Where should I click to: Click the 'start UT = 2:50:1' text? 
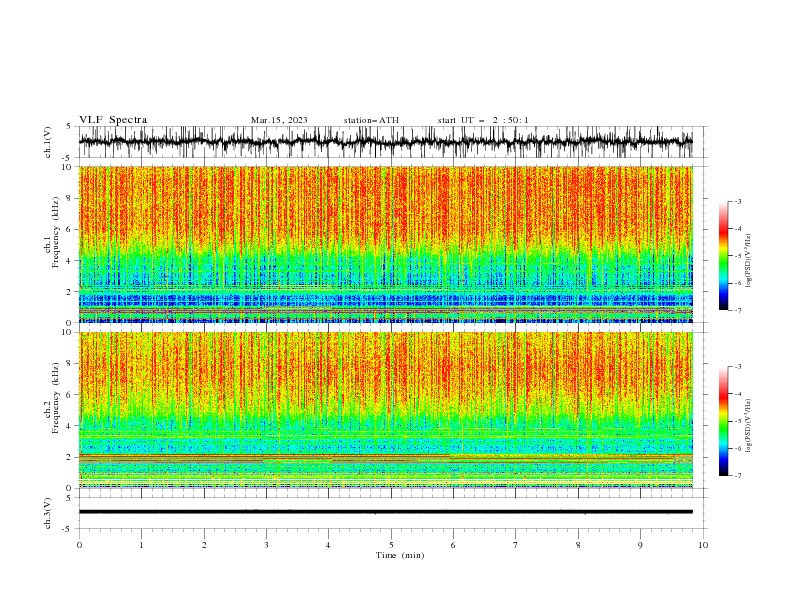[x=483, y=120]
